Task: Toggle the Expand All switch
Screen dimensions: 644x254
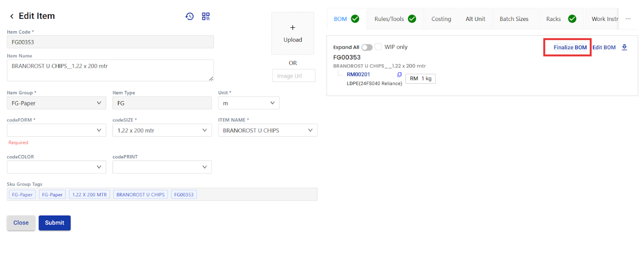Action: click(x=367, y=47)
